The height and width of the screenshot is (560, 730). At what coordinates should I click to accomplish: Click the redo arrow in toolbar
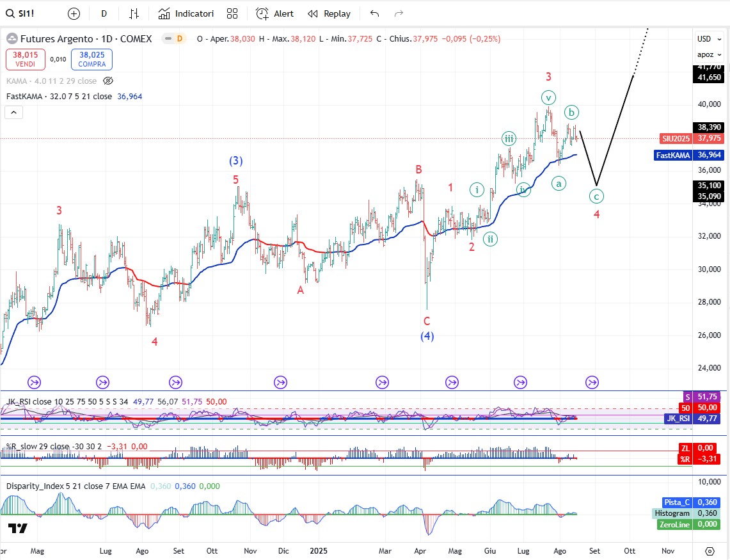[x=399, y=13]
